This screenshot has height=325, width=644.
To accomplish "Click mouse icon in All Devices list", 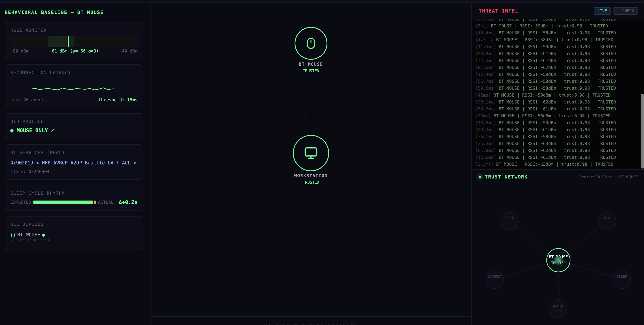I will (13, 235).
